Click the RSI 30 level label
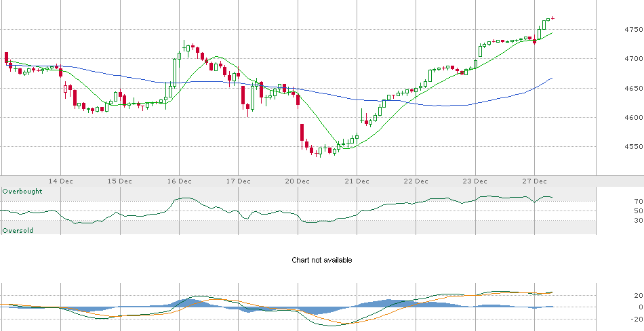Screen dimensions: 644x331 pyautogui.click(x=639, y=220)
